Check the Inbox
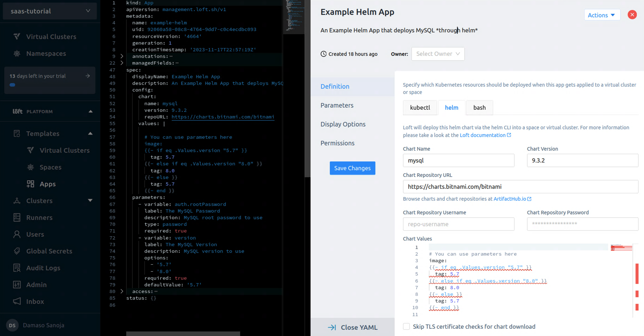Screen dimensions: 644x336 [x=35, y=301]
